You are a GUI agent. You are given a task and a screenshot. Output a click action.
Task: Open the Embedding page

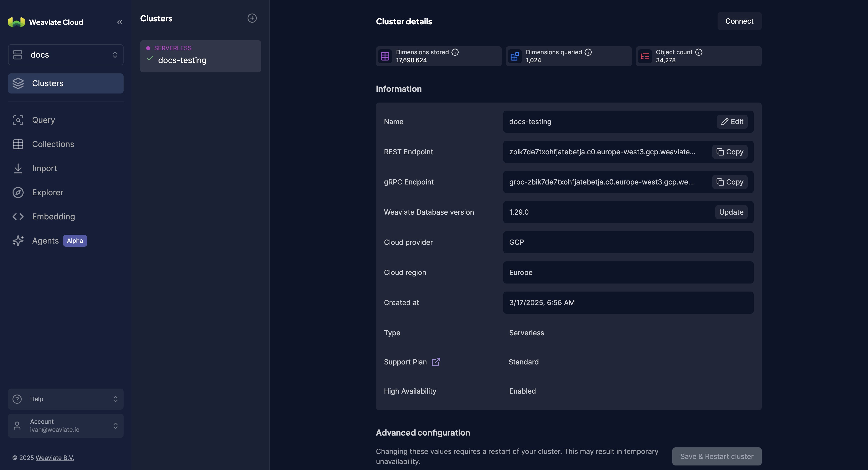[x=66, y=216]
